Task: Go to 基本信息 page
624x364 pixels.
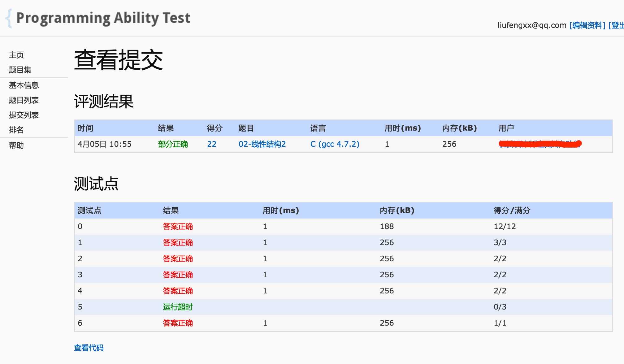Action: tap(24, 85)
